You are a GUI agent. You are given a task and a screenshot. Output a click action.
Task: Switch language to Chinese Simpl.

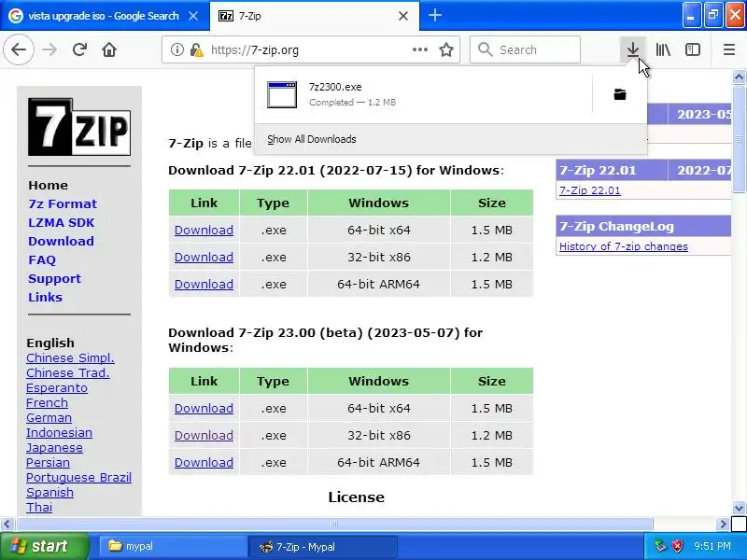pyautogui.click(x=70, y=358)
